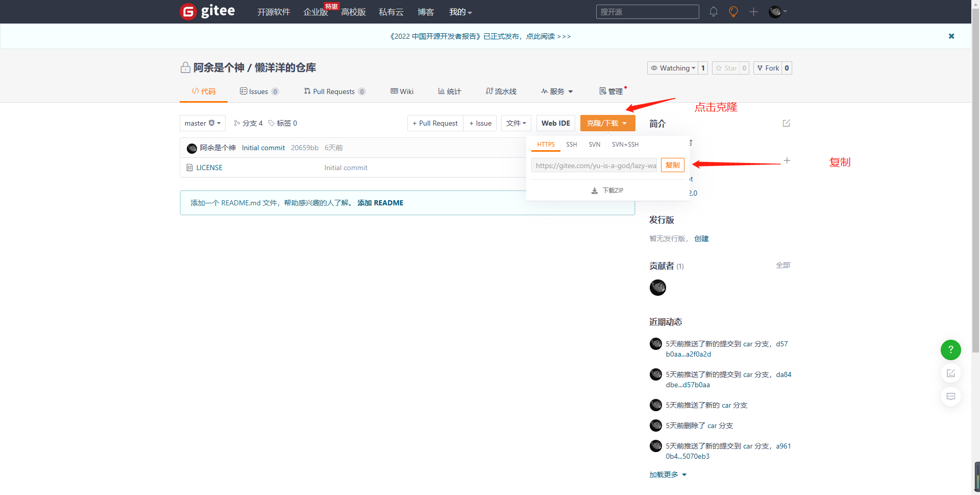The height and width of the screenshot is (495, 980).
Task: Select the SVN clone tab
Action: tap(594, 145)
